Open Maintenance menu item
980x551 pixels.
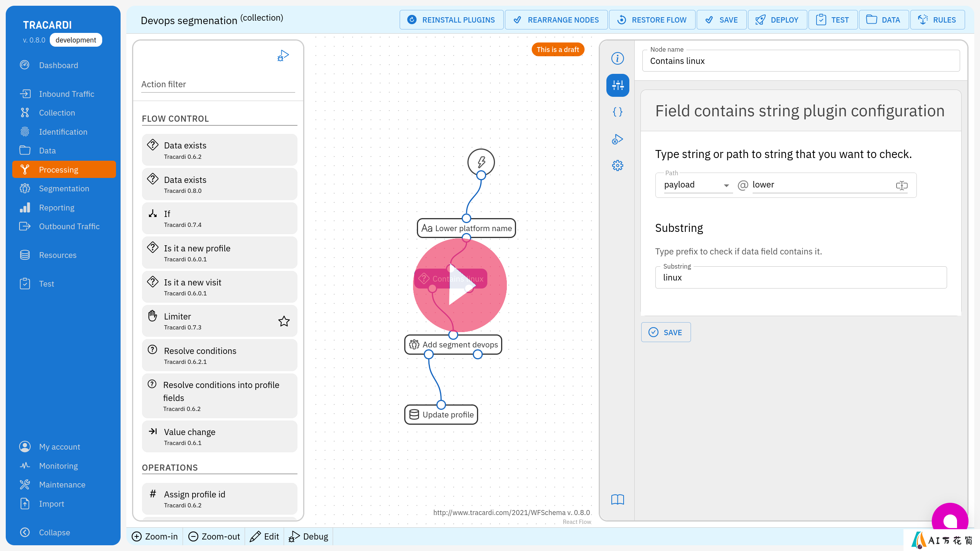(x=64, y=485)
